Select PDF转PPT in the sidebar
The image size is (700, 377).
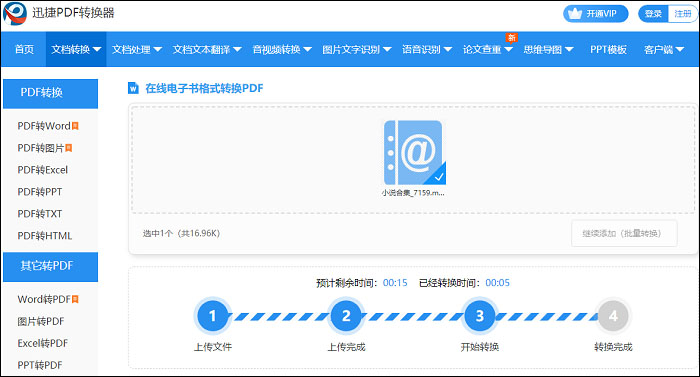pyautogui.click(x=40, y=192)
